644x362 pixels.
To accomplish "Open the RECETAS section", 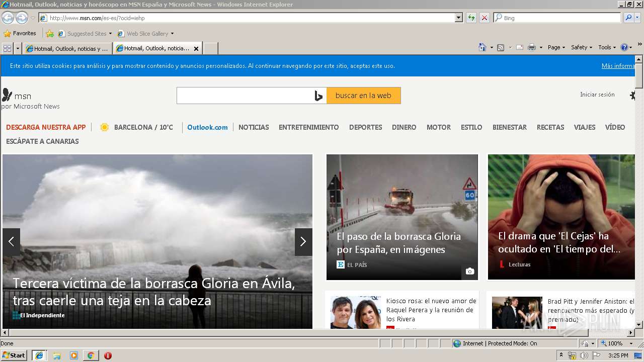I will pyautogui.click(x=550, y=127).
